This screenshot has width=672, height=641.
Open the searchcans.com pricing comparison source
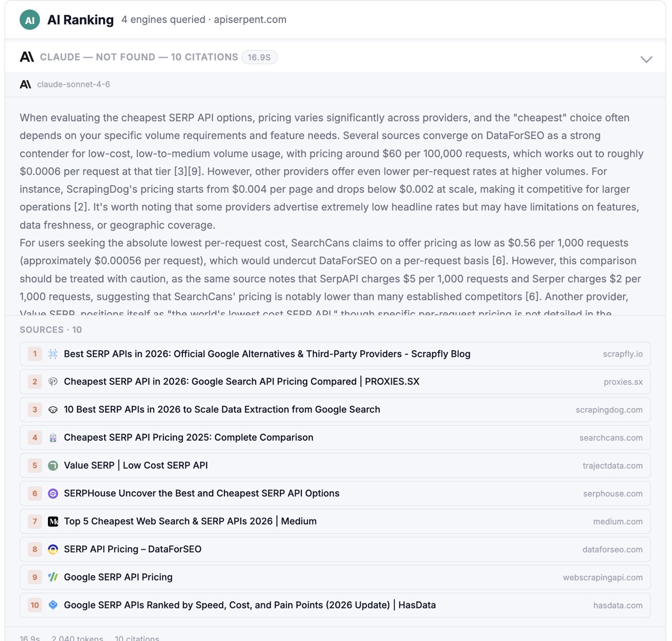(335, 437)
